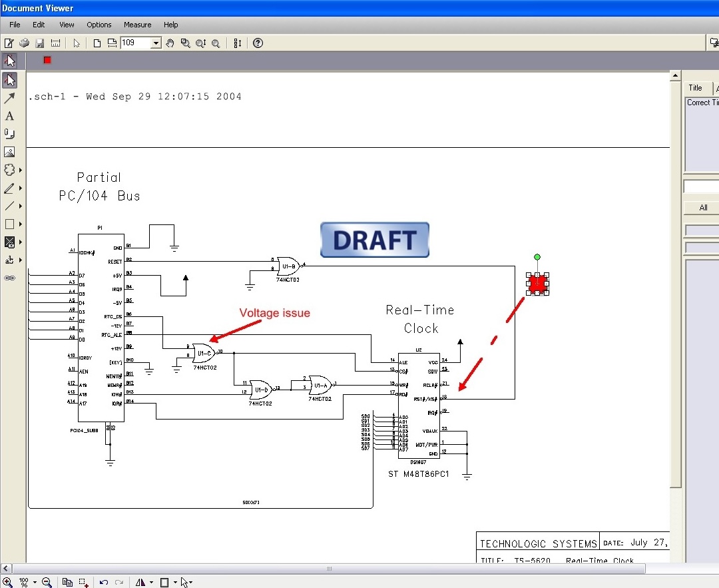
Task: Expand the 100% zoom preset arrow
Action: (35, 583)
